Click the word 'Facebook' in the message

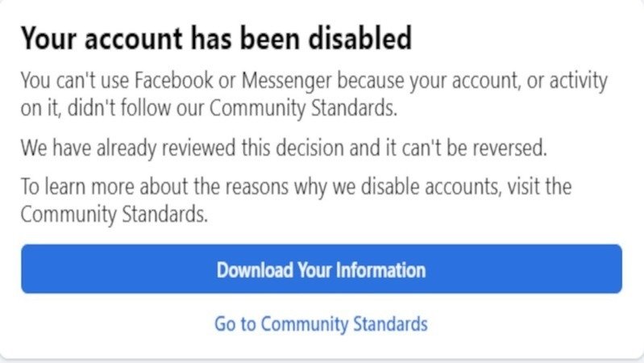(x=167, y=81)
